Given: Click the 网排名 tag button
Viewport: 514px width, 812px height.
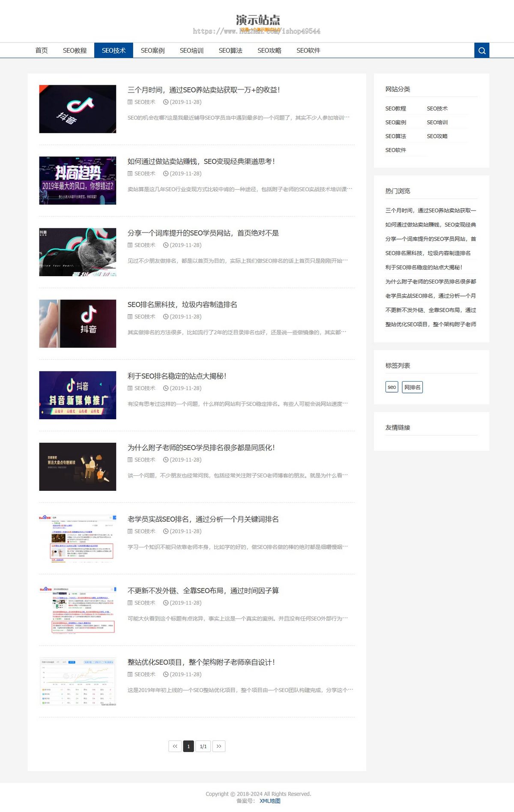Looking at the screenshot, I should point(412,387).
